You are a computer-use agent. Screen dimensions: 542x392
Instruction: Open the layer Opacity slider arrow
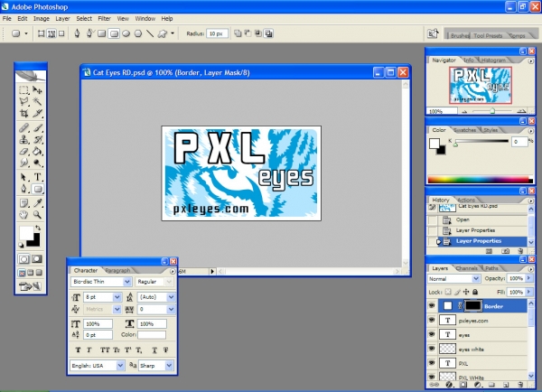[528, 278]
